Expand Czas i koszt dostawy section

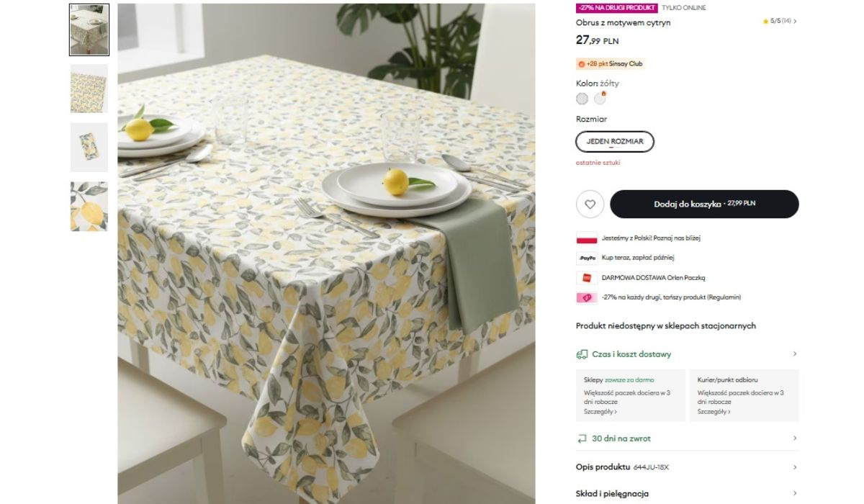click(688, 354)
